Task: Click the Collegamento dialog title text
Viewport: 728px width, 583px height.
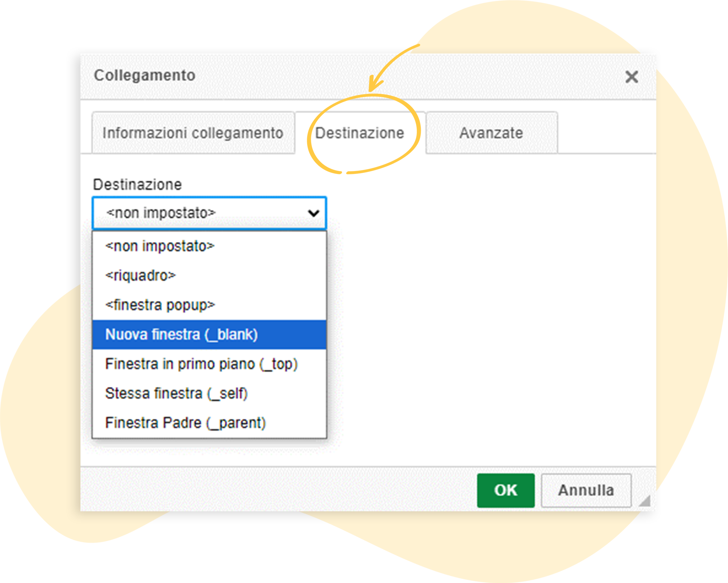Action: [145, 75]
